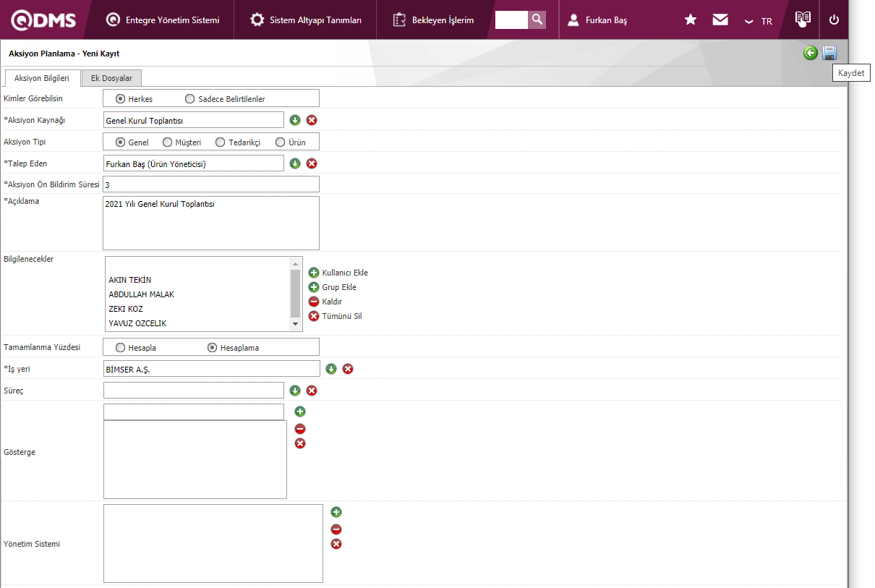The height and width of the screenshot is (588, 875).
Task: Click the green back arrow icon
Action: tap(811, 53)
